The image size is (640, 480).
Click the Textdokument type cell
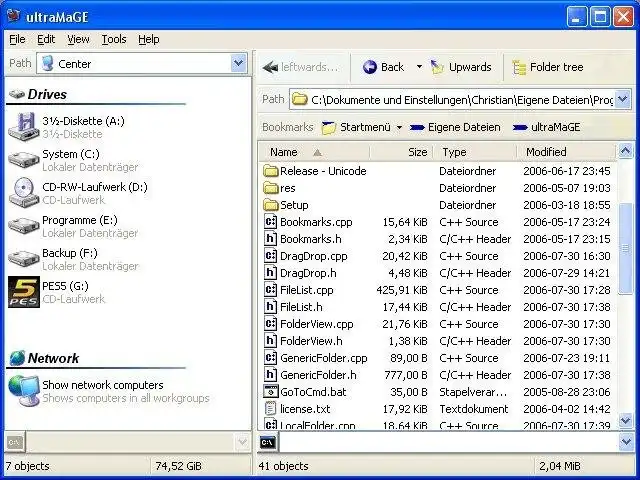(473, 409)
